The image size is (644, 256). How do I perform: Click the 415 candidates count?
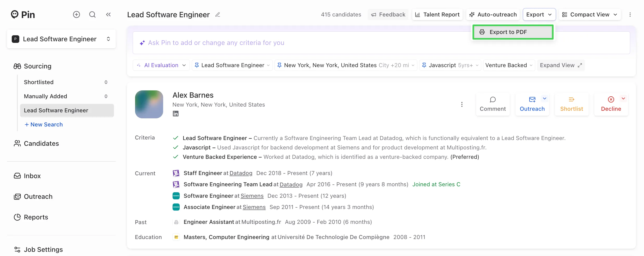[341, 15]
